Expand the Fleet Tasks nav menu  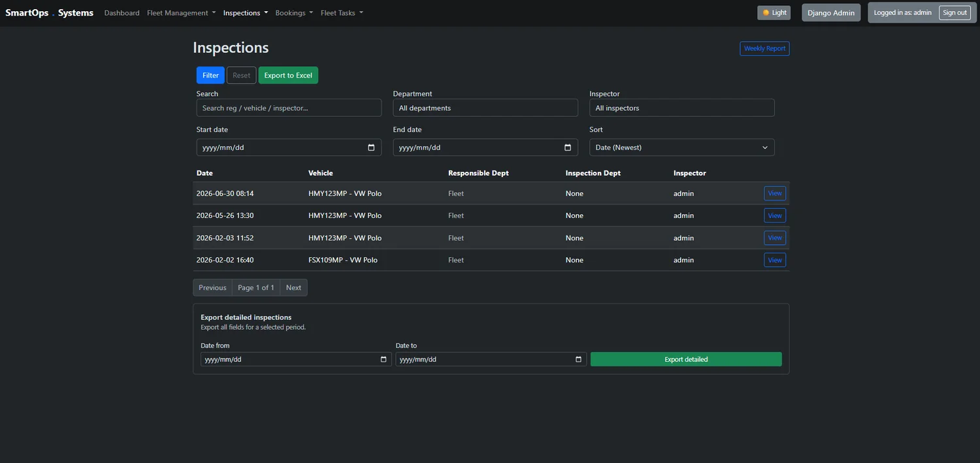[x=342, y=13]
